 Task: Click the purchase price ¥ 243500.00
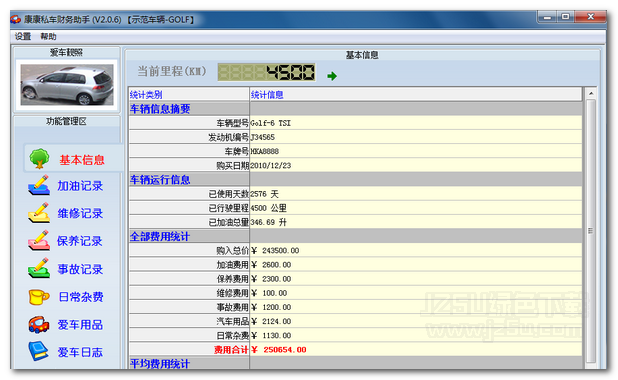point(275,251)
